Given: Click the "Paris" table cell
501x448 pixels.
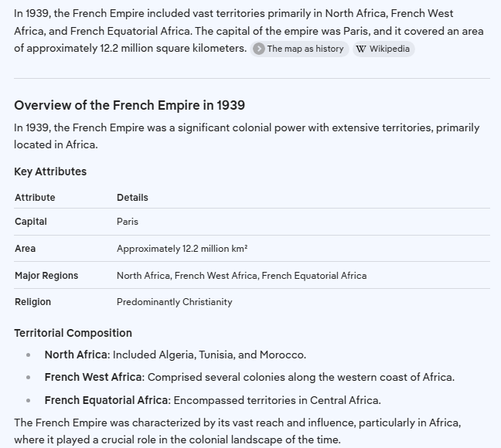Looking at the screenshot, I should click(128, 222).
